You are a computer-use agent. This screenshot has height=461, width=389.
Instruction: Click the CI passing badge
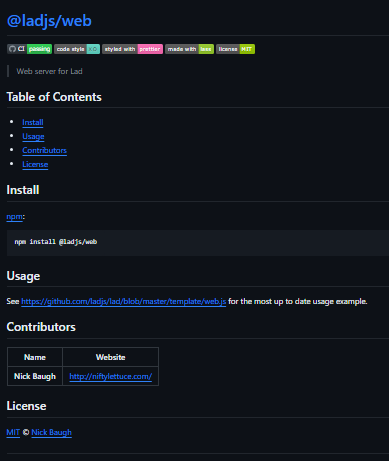[30, 49]
